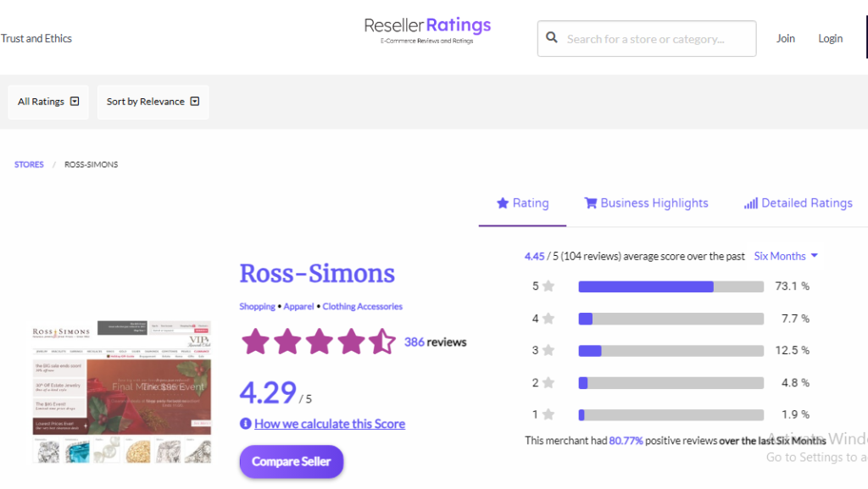The width and height of the screenshot is (868, 489).
Task: Click the 4-star 7.7% progress bar
Action: click(671, 319)
